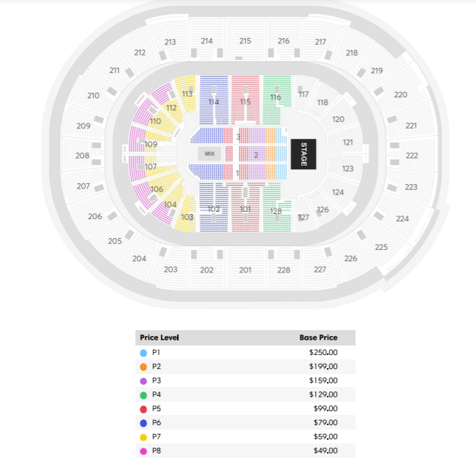Screen dimensions: 476x458
Task: Click the P8 pink color dot
Action: point(143,451)
